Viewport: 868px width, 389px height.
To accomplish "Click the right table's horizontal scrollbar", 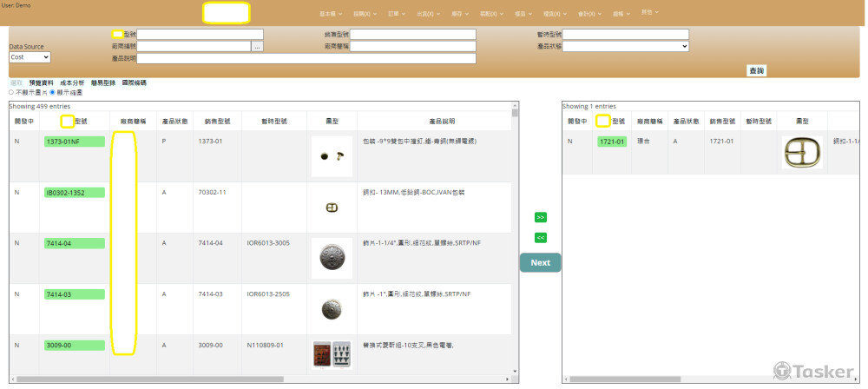I will click(626, 379).
